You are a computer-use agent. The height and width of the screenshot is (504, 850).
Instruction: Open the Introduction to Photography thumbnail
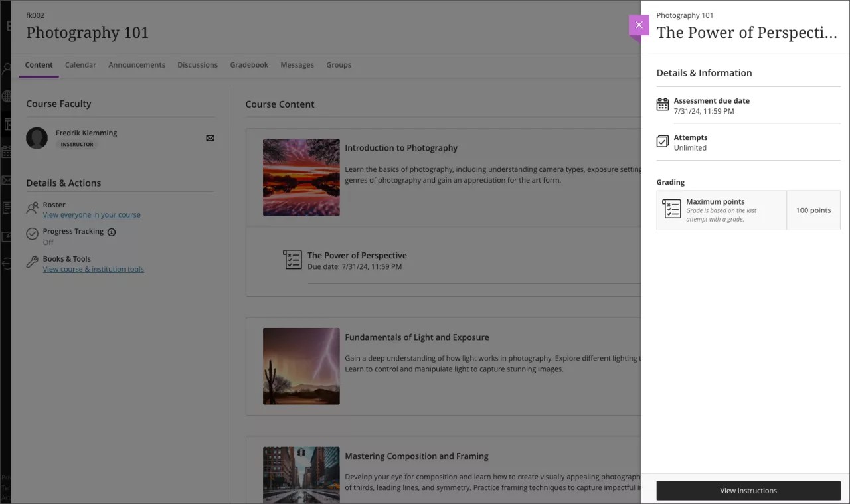(x=301, y=177)
